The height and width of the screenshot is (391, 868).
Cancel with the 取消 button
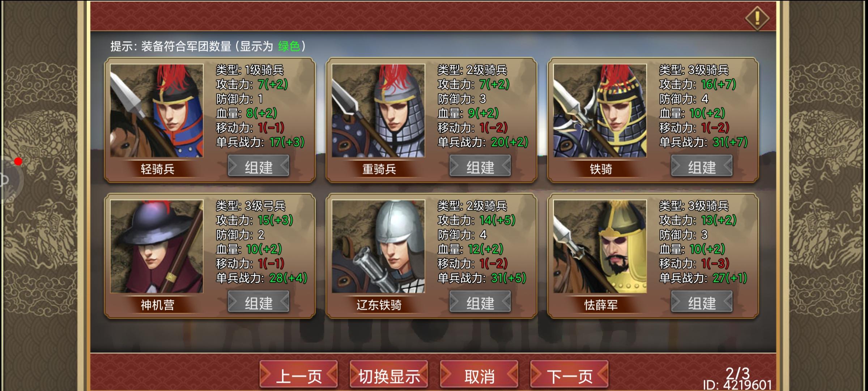(x=479, y=375)
